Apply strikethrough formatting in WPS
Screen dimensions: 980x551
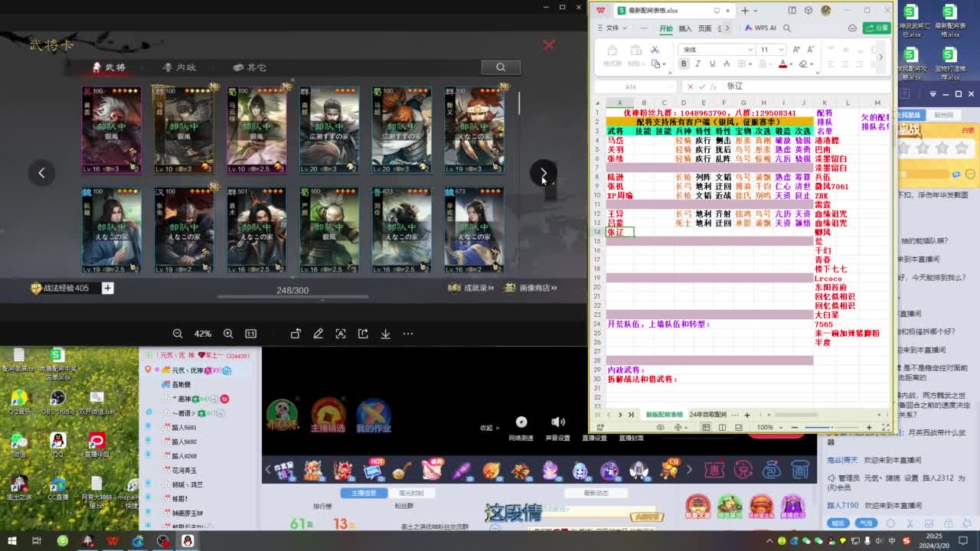pos(726,64)
